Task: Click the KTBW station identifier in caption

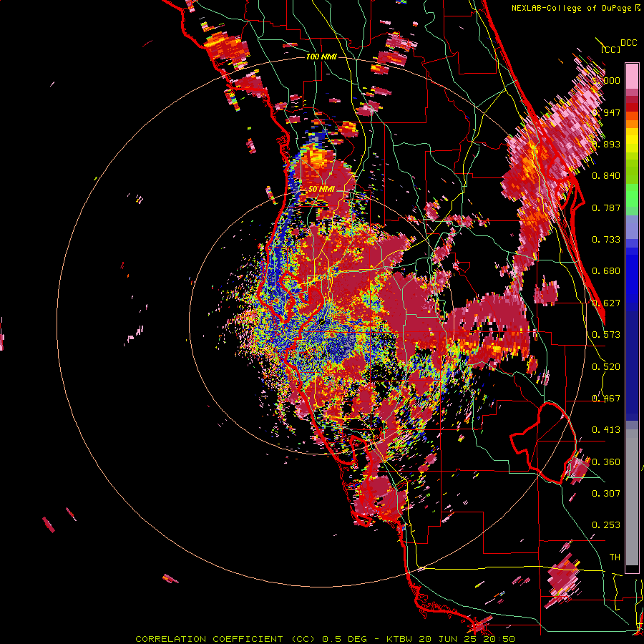Action: click(x=399, y=639)
